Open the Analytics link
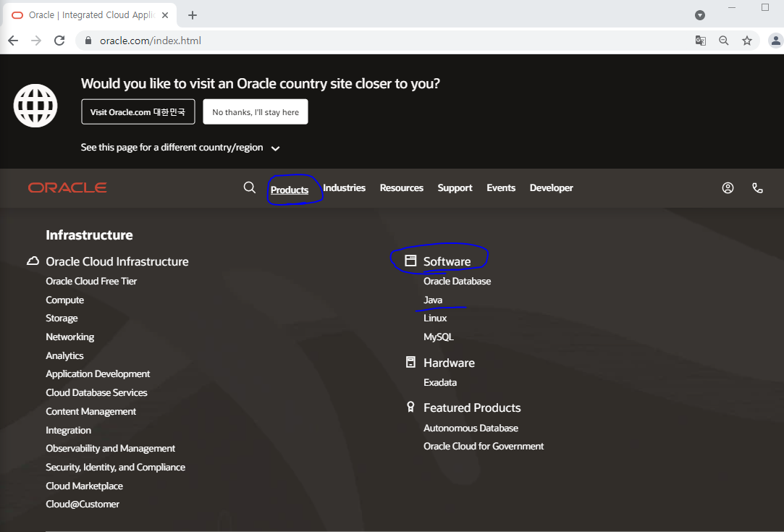 click(x=64, y=355)
